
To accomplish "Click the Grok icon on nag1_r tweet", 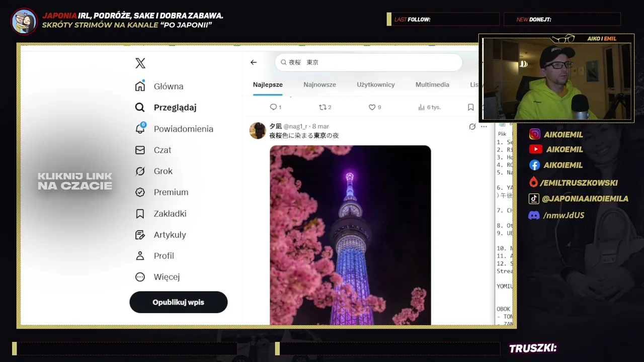I will [x=472, y=126].
